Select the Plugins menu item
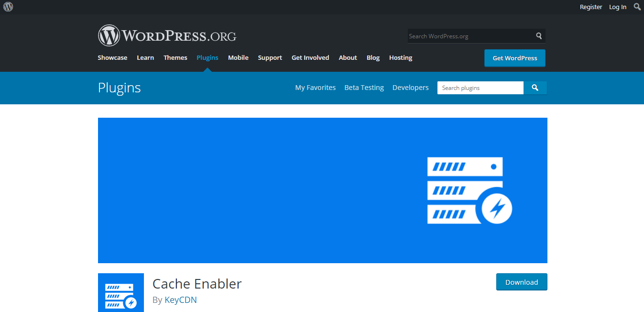Image resolution: width=644 pixels, height=312 pixels. click(207, 57)
